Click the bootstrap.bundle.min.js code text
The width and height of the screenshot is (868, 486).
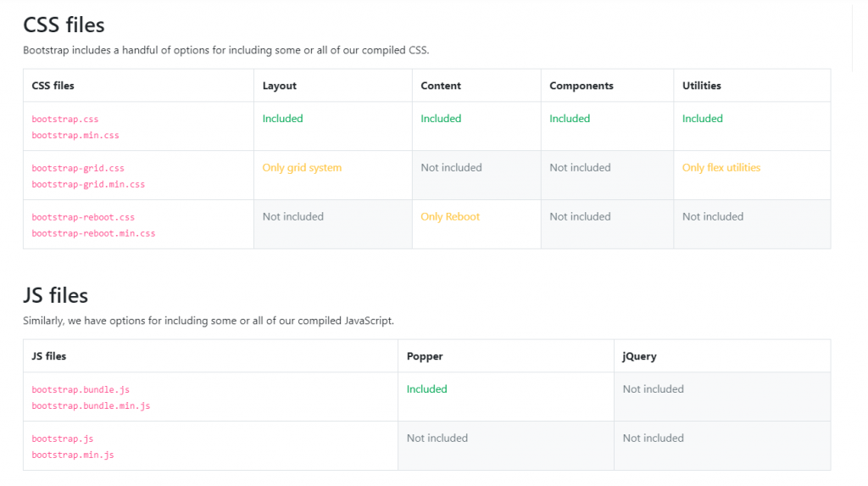[91, 406]
